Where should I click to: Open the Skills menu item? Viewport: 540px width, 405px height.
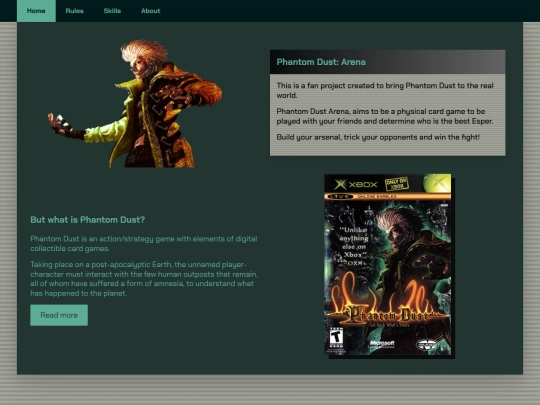112,11
